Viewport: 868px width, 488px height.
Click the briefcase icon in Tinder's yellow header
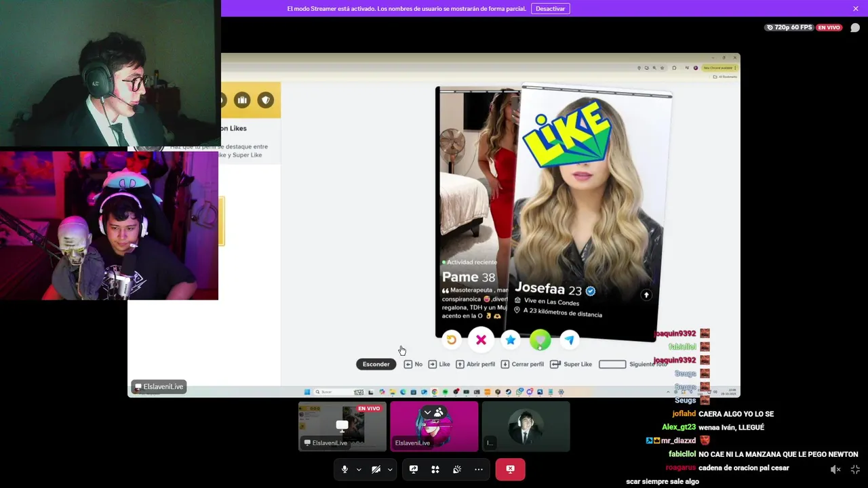242,100
